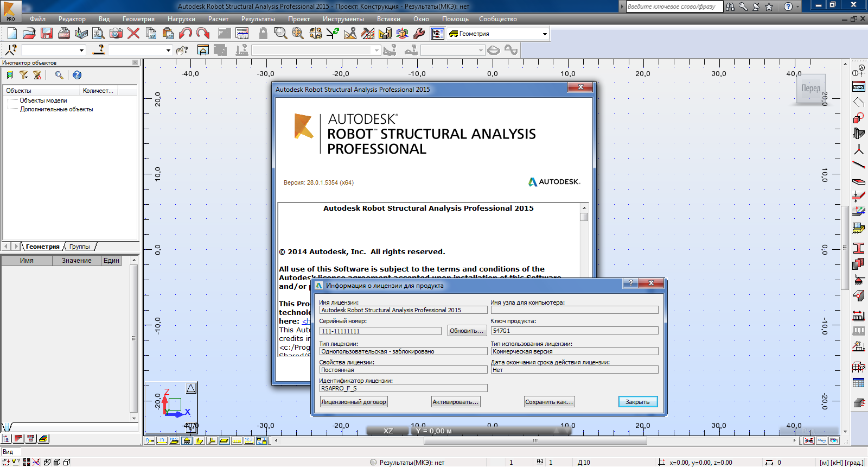Save the project with floppy disk icon
The width and height of the screenshot is (868, 467).
pos(47,34)
